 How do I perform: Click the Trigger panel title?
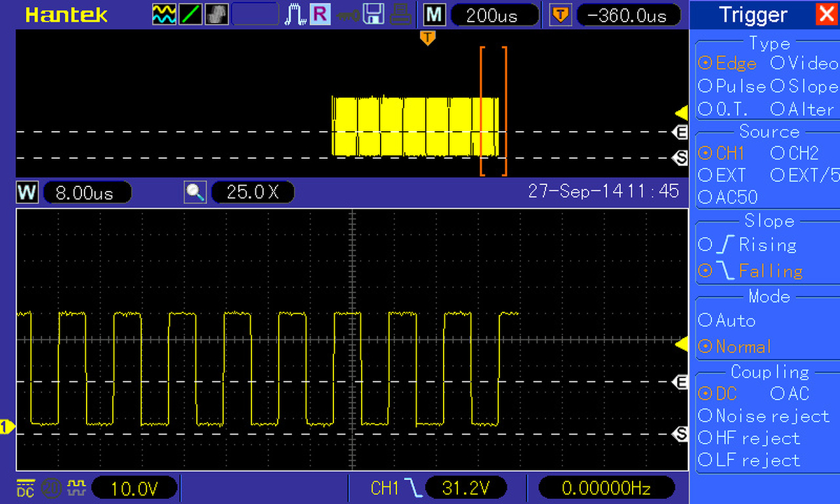753,14
